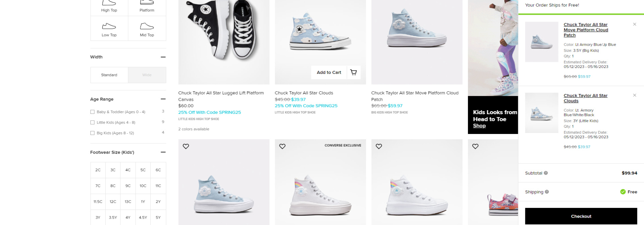644x225 pixels.
Task: Select the Low Top shoe style filter
Action: tap(109, 28)
